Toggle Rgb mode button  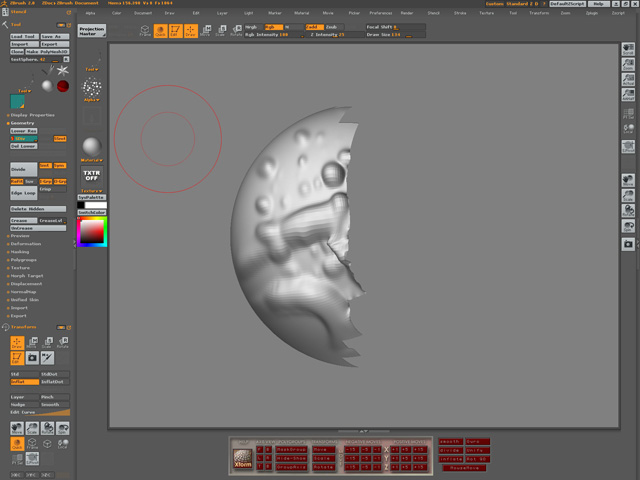tap(273, 27)
